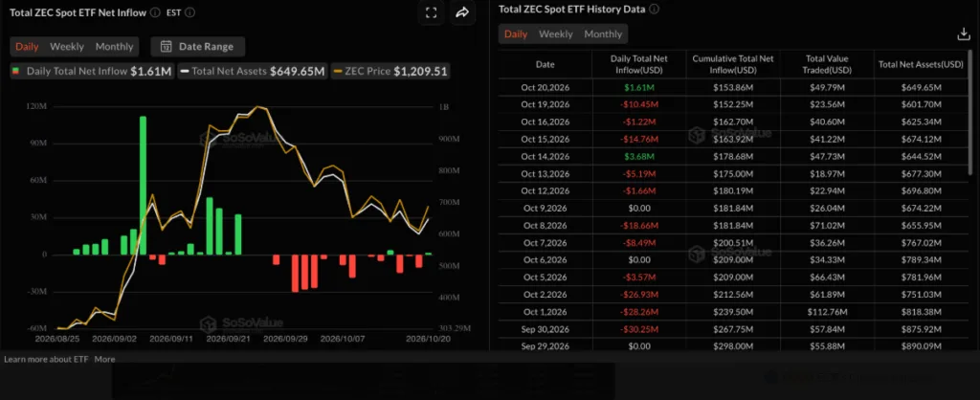Click Total Value Traded(USD) column header
This screenshot has height=400, width=980.
click(x=826, y=64)
